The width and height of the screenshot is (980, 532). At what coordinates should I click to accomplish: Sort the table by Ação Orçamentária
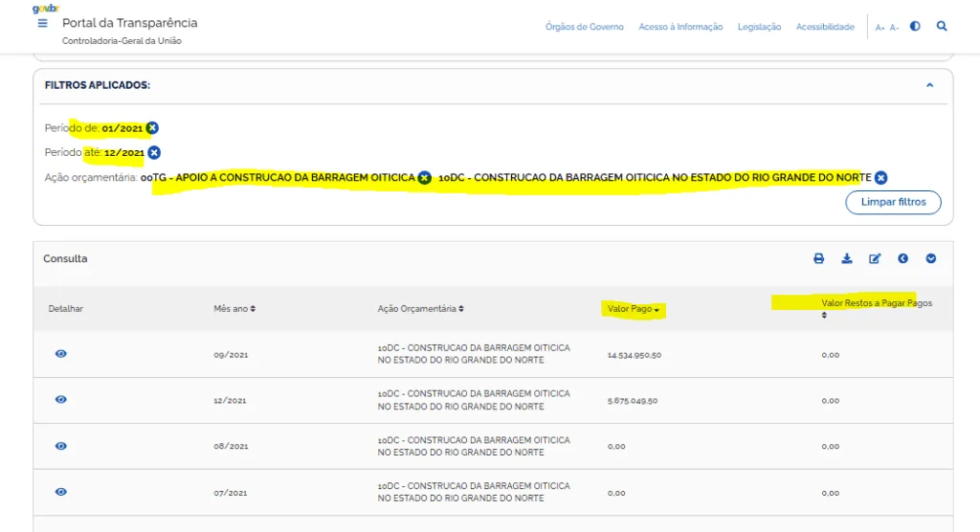(421, 309)
